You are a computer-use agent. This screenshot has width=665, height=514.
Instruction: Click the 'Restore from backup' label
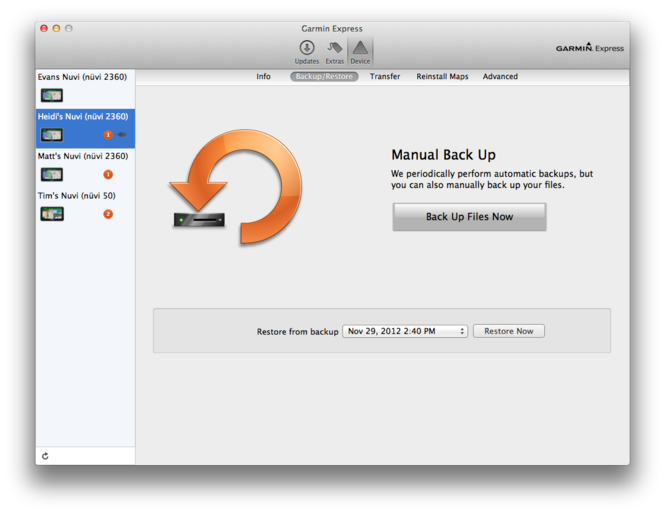pos(297,332)
